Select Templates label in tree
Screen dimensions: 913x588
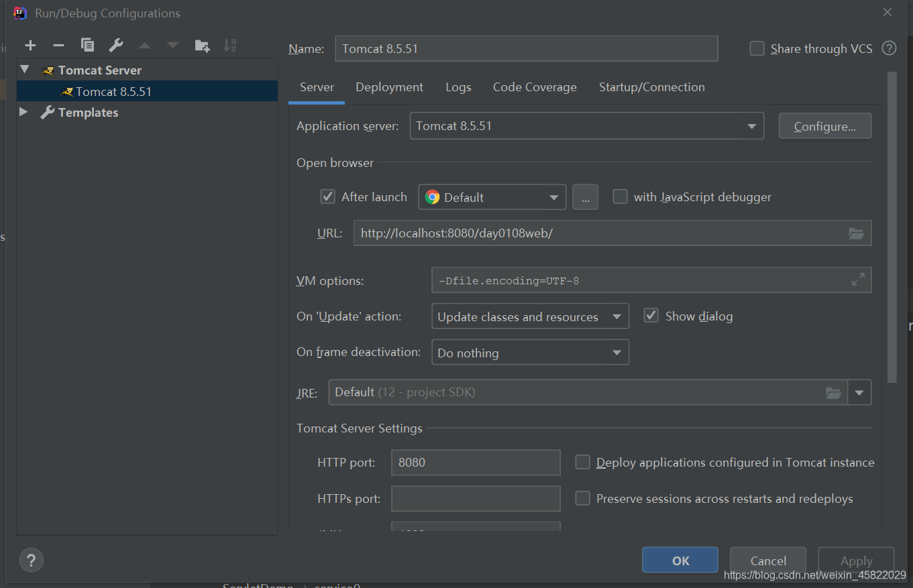(88, 113)
